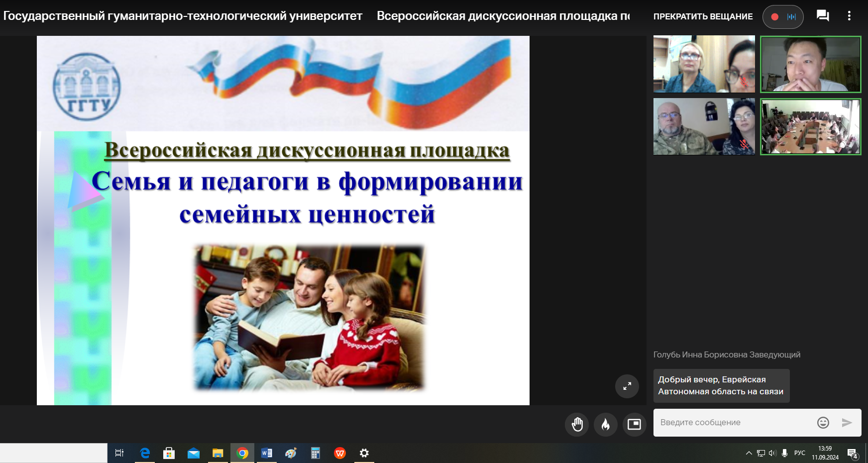The width and height of the screenshot is (868, 463).
Task: Click the Голубь Инна Борисовна Заведующий name
Action: pos(727,354)
